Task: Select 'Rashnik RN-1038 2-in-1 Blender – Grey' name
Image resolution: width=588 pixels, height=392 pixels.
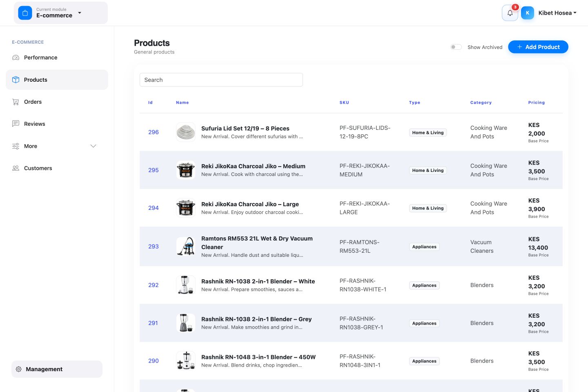Action: (256, 319)
